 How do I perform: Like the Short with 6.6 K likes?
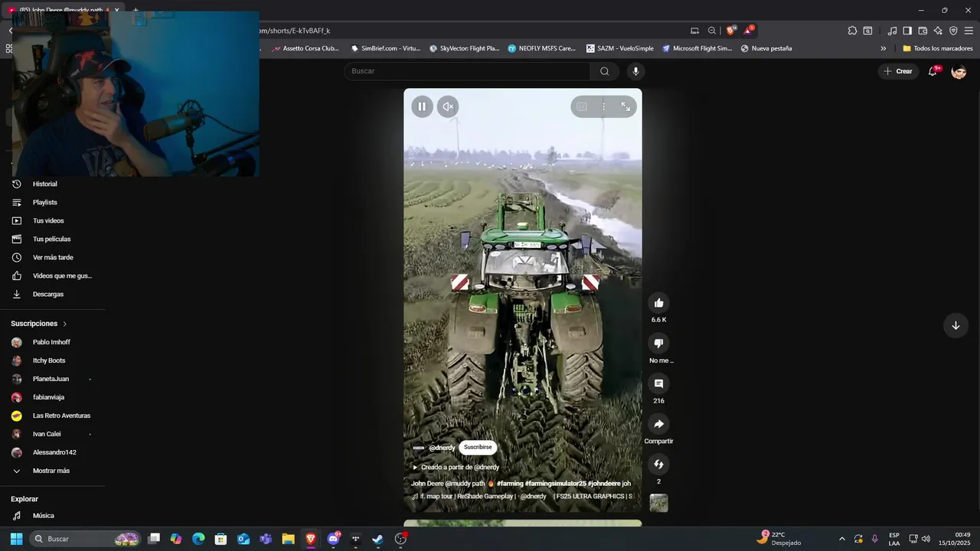coord(658,303)
